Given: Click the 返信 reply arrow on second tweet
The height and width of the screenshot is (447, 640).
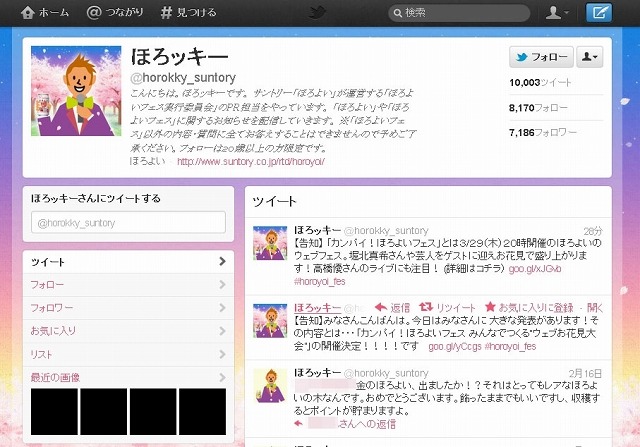Looking at the screenshot, I should click(x=380, y=307).
